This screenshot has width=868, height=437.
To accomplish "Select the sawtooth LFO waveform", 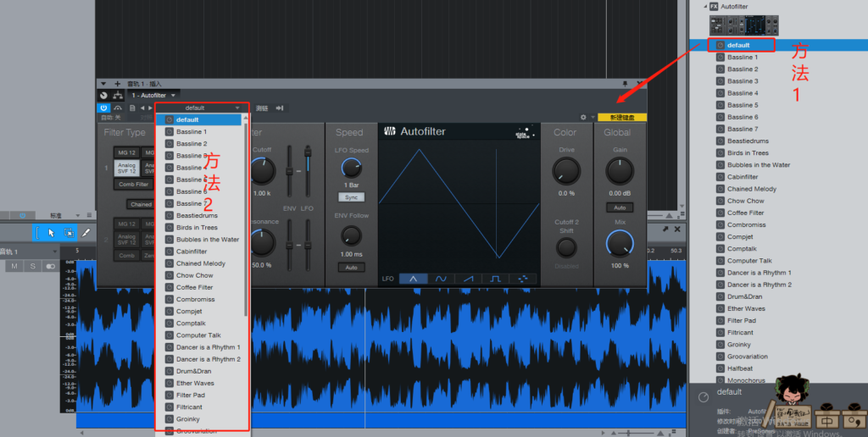I will click(468, 279).
